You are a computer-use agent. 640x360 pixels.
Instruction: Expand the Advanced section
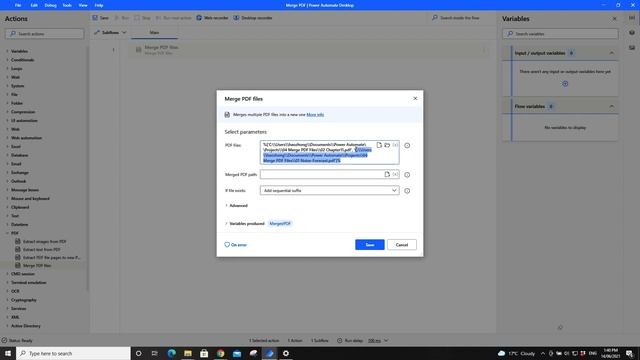click(236, 206)
